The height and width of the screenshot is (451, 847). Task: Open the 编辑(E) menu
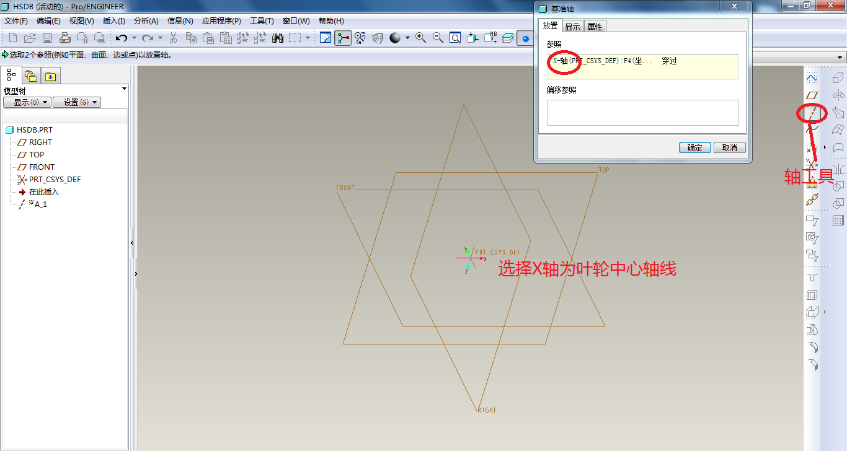point(48,21)
